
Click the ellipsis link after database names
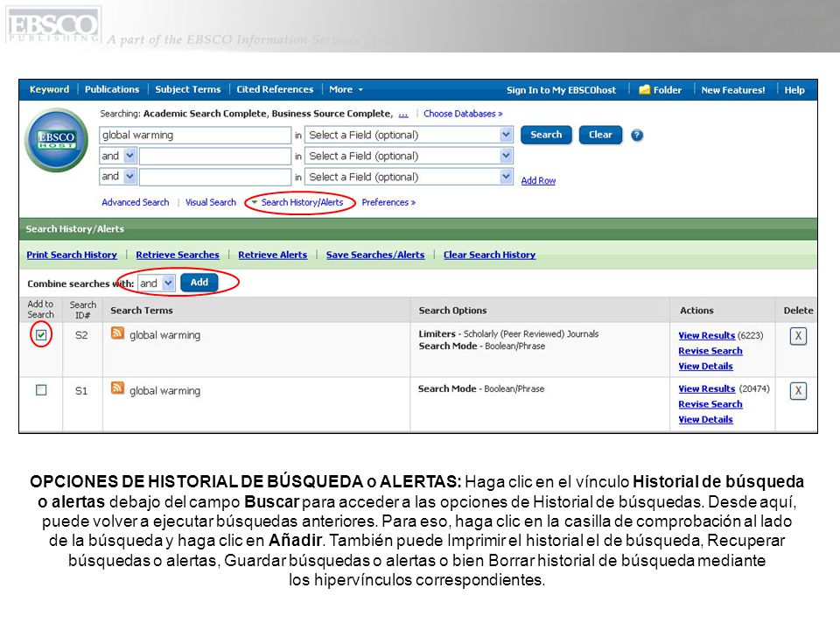403,114
